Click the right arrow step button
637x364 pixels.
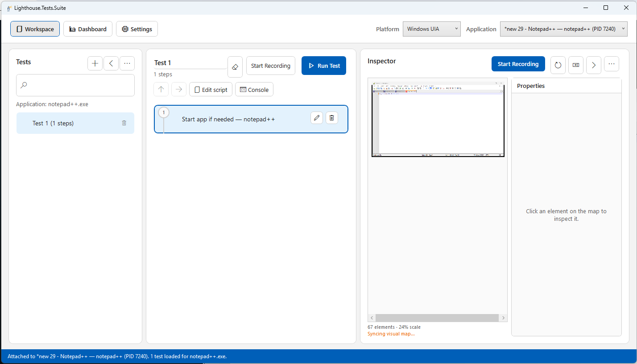click(x=179, y=89)
